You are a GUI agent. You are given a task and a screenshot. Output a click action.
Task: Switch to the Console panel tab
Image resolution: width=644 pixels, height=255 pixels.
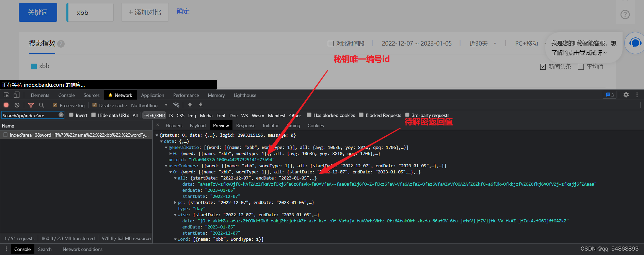click(66, 95)
